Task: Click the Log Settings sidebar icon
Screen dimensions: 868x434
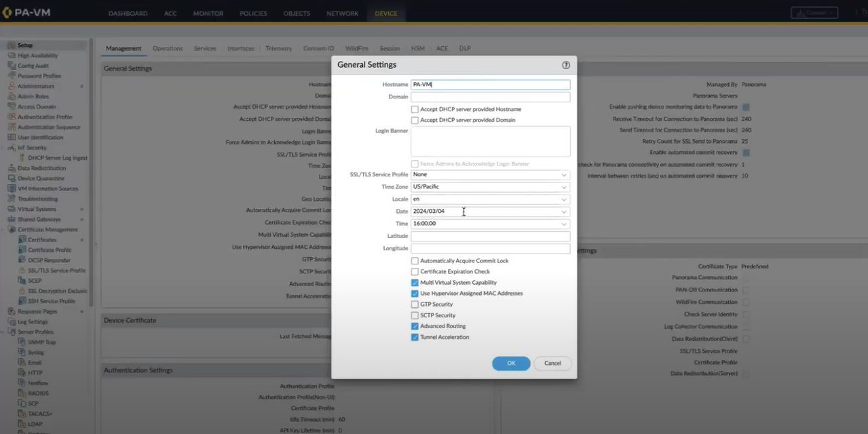Action: click(12, 321)
